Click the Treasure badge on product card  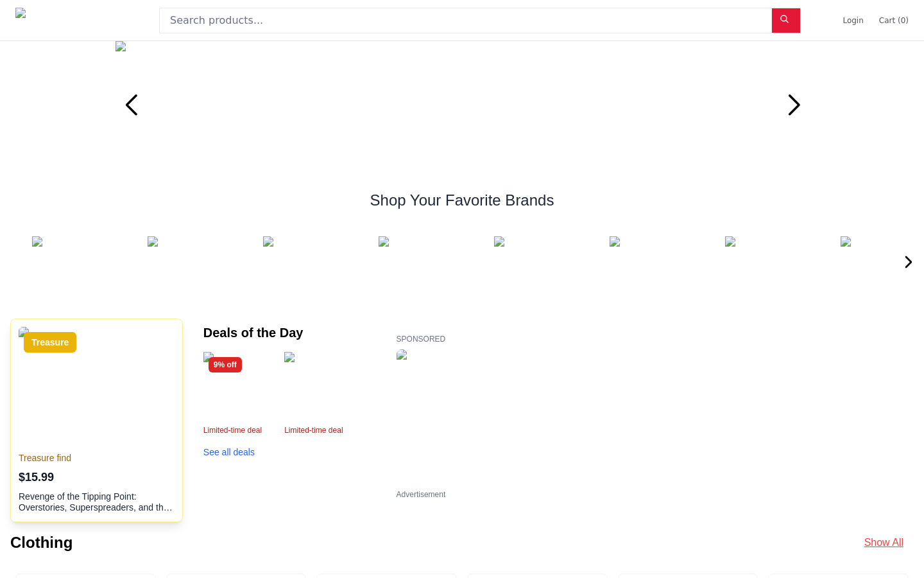pos(50,342)
